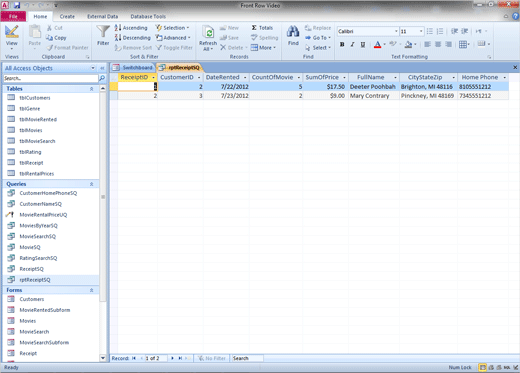Toggle the Totals row
This screenshot has width=520, height=373.
tap(262, 28)
